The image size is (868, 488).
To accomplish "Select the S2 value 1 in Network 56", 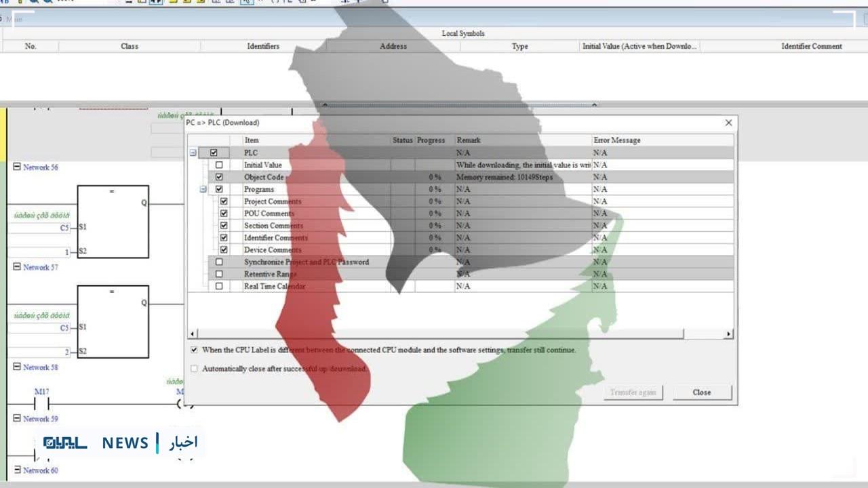I will [x=66, y=252].
